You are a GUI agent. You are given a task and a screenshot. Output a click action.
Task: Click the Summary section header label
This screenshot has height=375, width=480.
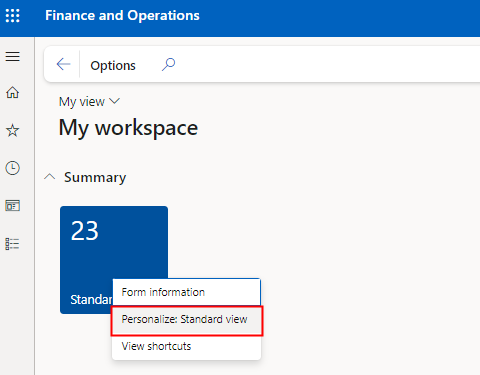pos(95,178)
